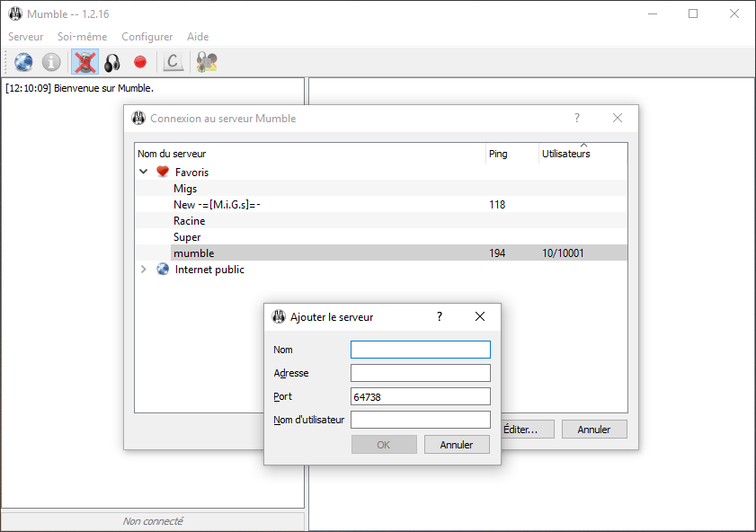
Task: Click the Nom d'utilisateur input field
Action: [420, 420]
